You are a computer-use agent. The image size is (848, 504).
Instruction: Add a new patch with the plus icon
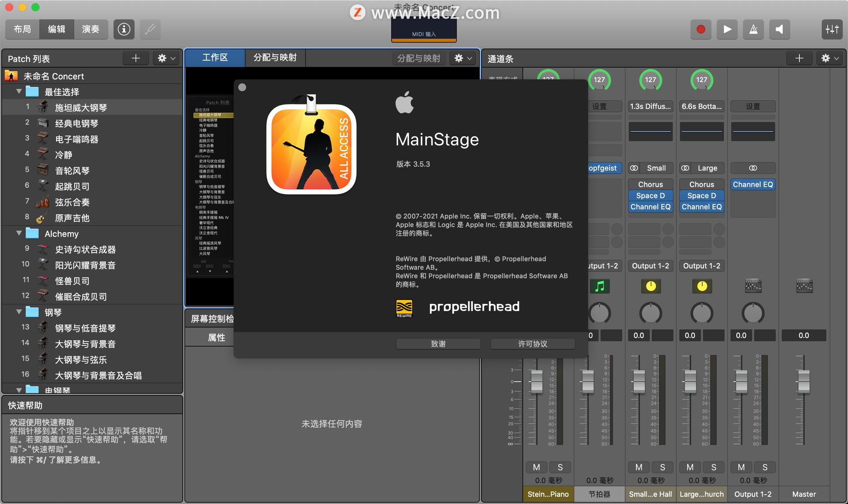136,58
